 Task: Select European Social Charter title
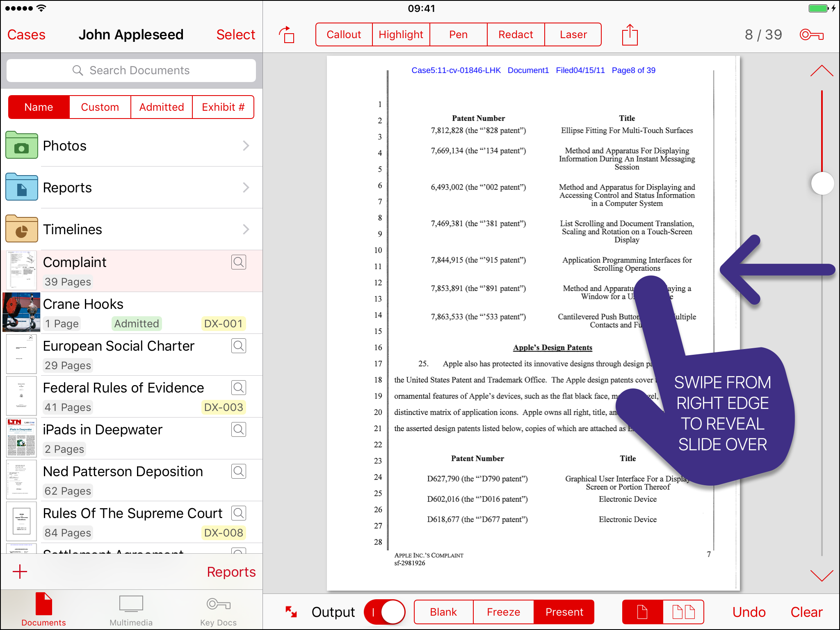(119, 346)
